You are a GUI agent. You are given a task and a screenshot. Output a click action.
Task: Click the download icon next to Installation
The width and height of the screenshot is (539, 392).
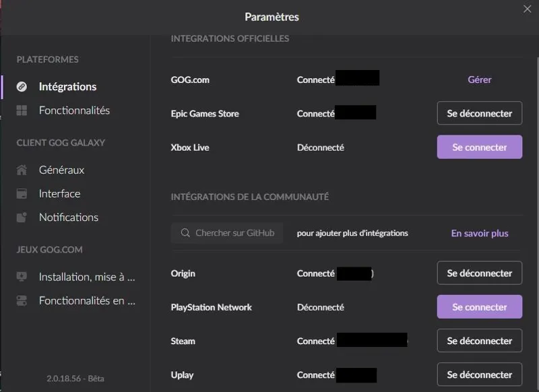point(20,277)
